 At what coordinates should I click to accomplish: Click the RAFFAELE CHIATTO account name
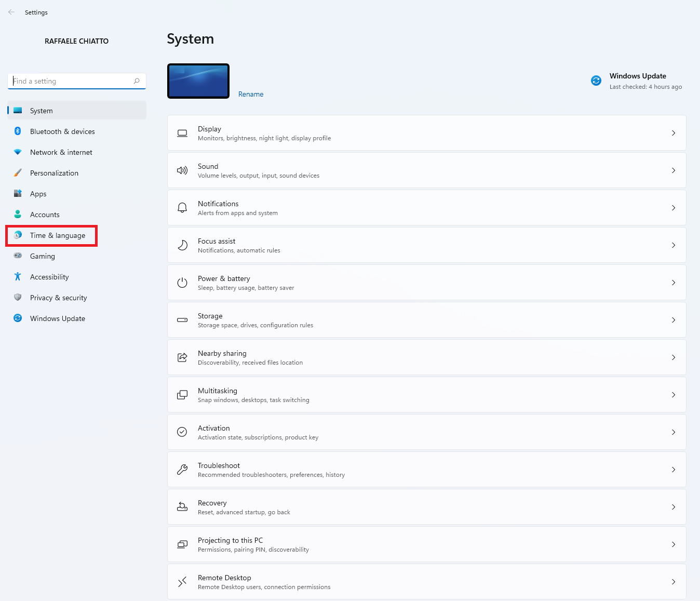point(77,41)
